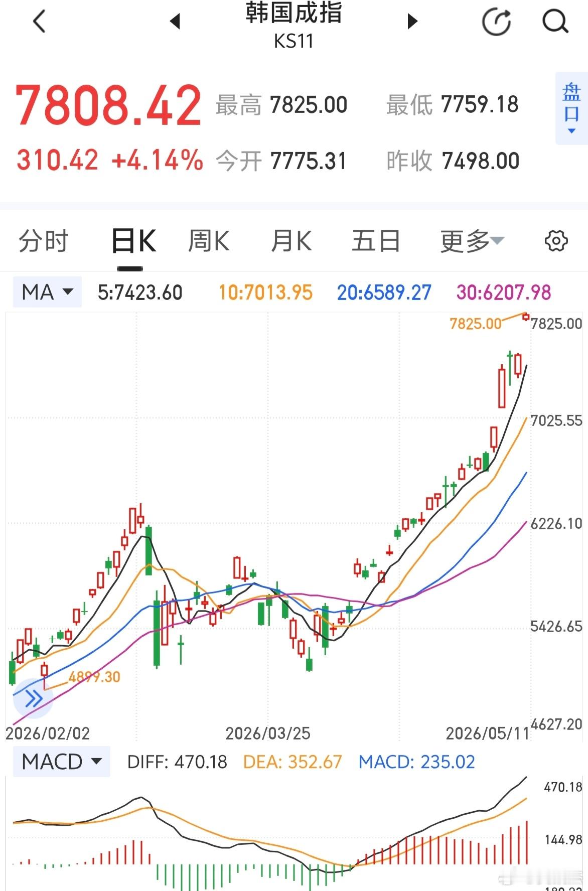
Task: Tap the MA10 value 10:7013.95
Action: (266, 292)
